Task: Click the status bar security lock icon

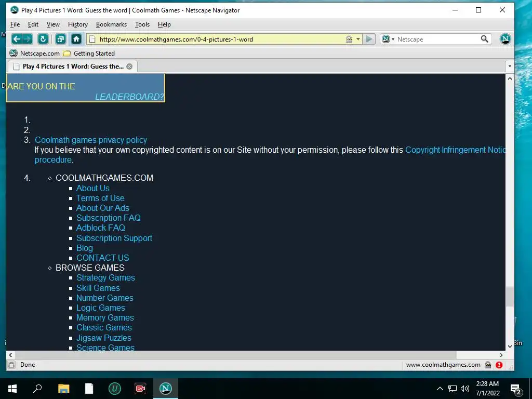Action: [x=487, y=365]
